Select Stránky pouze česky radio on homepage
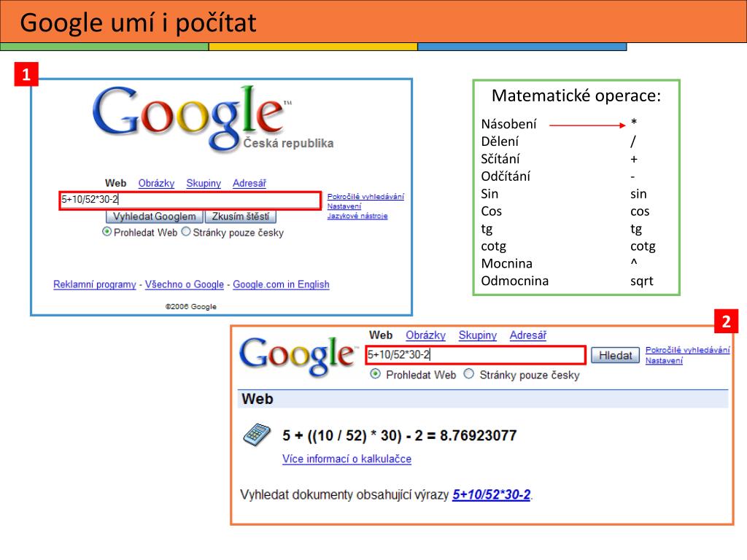747x560 pixels. pos(186,232)
